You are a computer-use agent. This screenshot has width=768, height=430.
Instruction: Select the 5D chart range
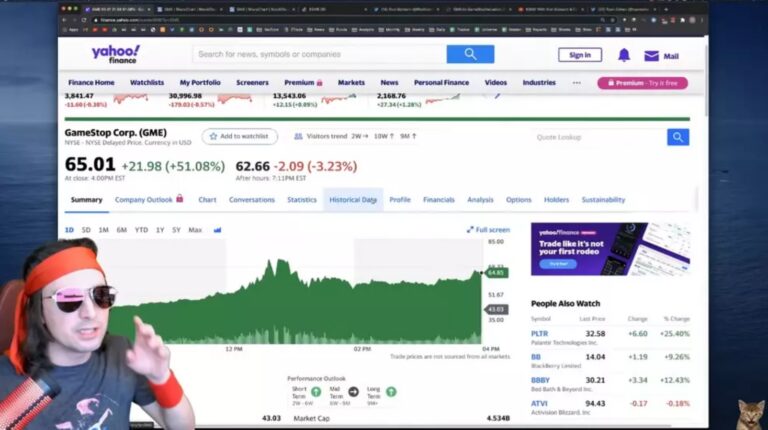(x=86, y=230)
